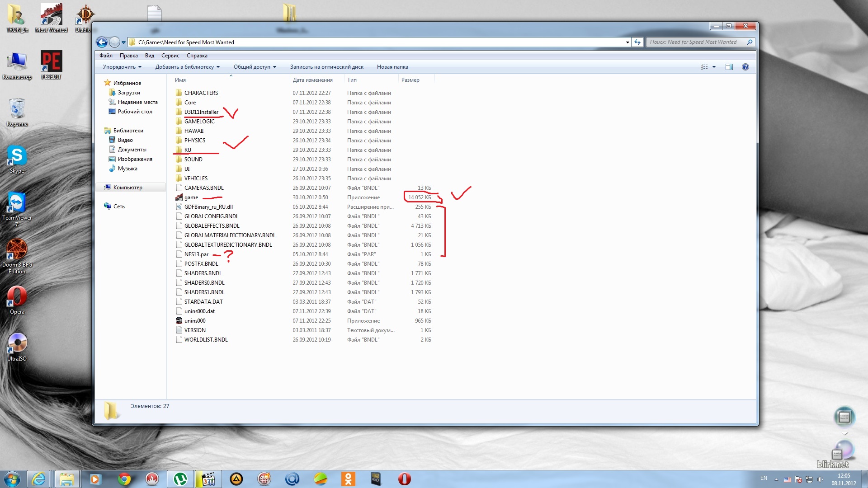This screenshot has width=868, height=488.
Task: Open the Файл menu
Action: point(106,56)
